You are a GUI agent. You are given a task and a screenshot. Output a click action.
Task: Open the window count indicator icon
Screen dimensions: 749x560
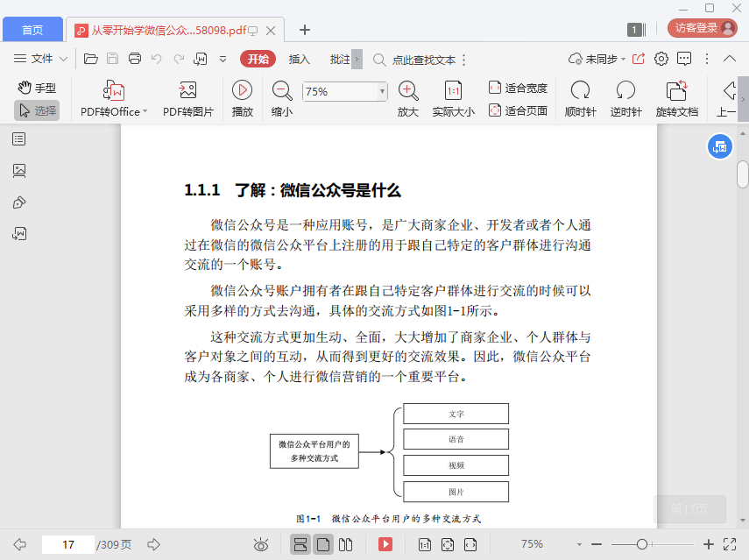tap(636, 30)
